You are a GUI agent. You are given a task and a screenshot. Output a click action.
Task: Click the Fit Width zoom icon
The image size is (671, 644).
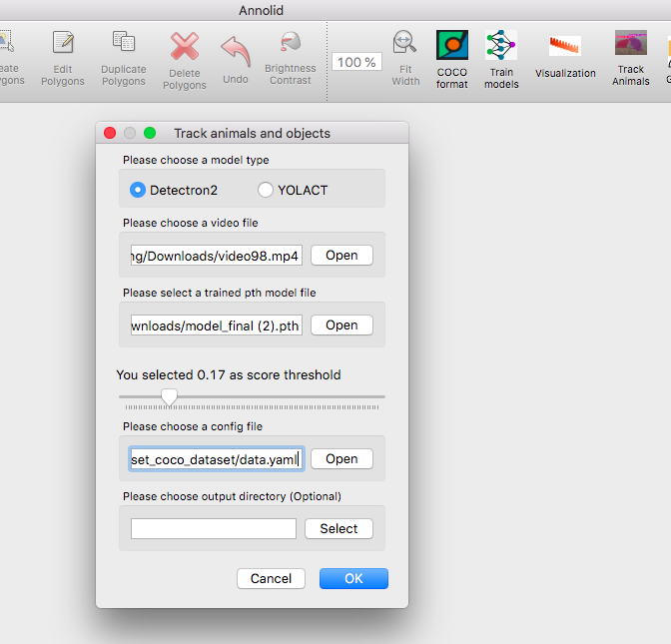[x=404, y=42]
